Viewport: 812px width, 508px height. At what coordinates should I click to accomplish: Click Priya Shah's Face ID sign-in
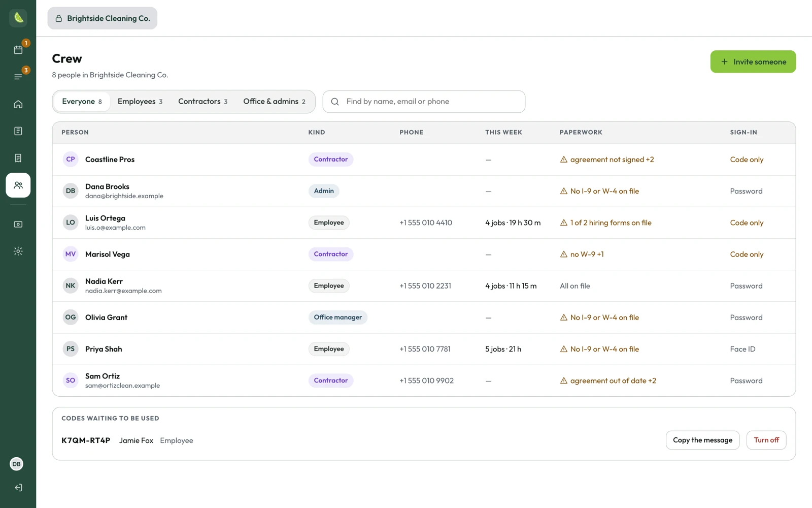[742, 349]
